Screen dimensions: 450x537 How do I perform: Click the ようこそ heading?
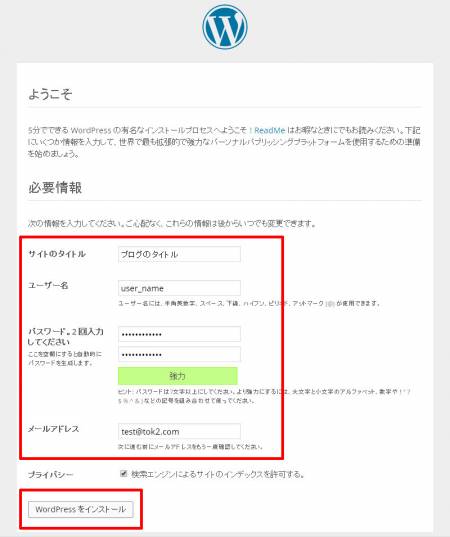(50, 93)
